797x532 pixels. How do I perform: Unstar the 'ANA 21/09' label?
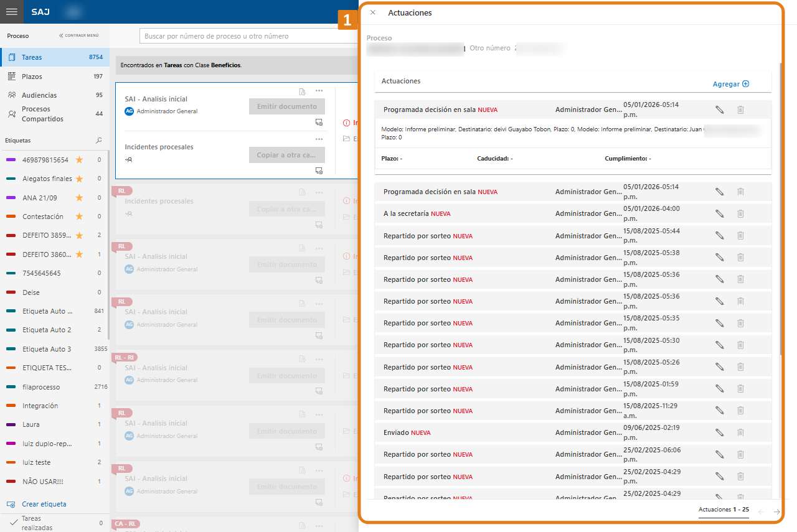(x=79, y=198)
